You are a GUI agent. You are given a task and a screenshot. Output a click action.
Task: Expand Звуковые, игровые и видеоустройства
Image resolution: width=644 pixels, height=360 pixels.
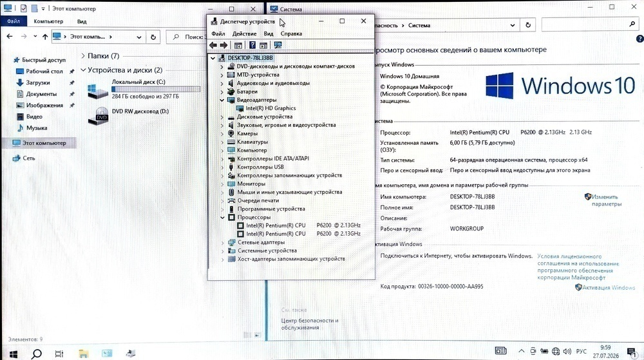pyautogui.click(x=222, y=125)
